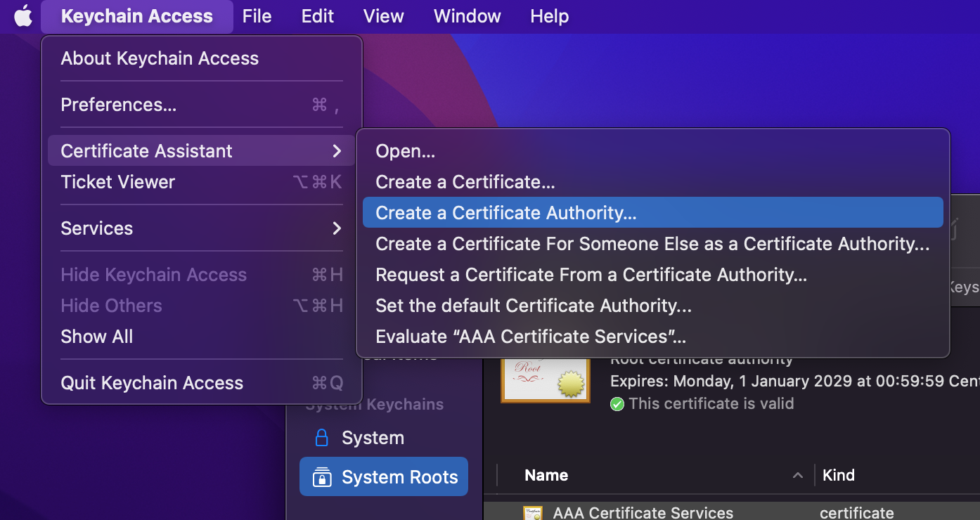This screenshot has height=520, width=980.
Task: Select Create a Certificate Authority option
Action: [x=505, y=213]
